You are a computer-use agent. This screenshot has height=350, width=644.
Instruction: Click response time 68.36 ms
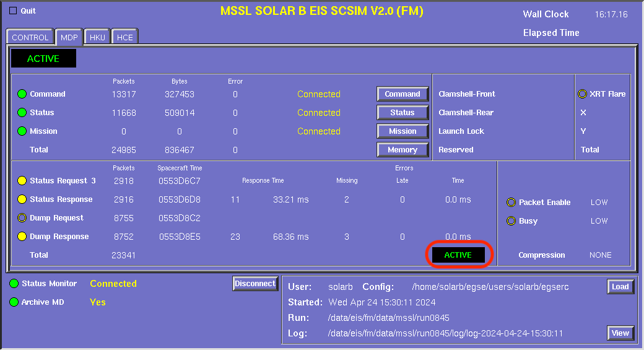click(x=291, y=237)
